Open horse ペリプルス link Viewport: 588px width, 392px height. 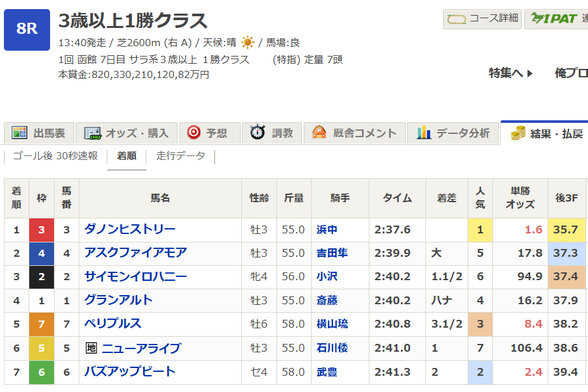[113, 324]
